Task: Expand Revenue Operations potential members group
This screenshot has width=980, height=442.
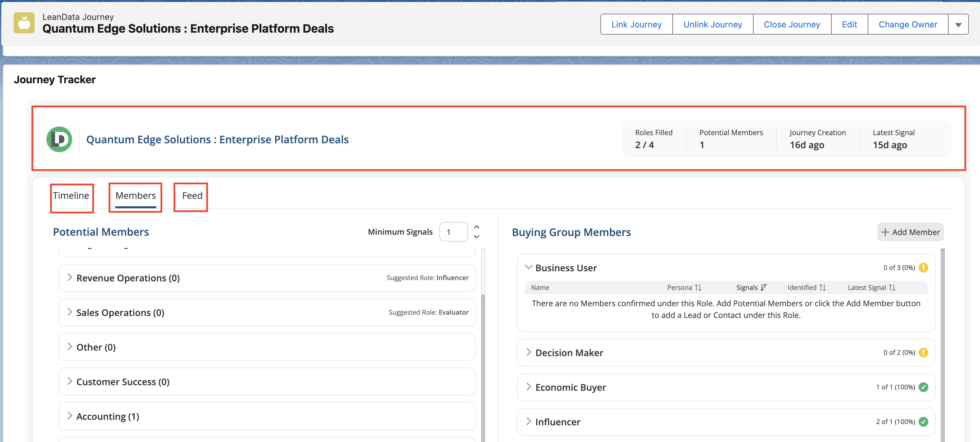Action: point(70,277)
